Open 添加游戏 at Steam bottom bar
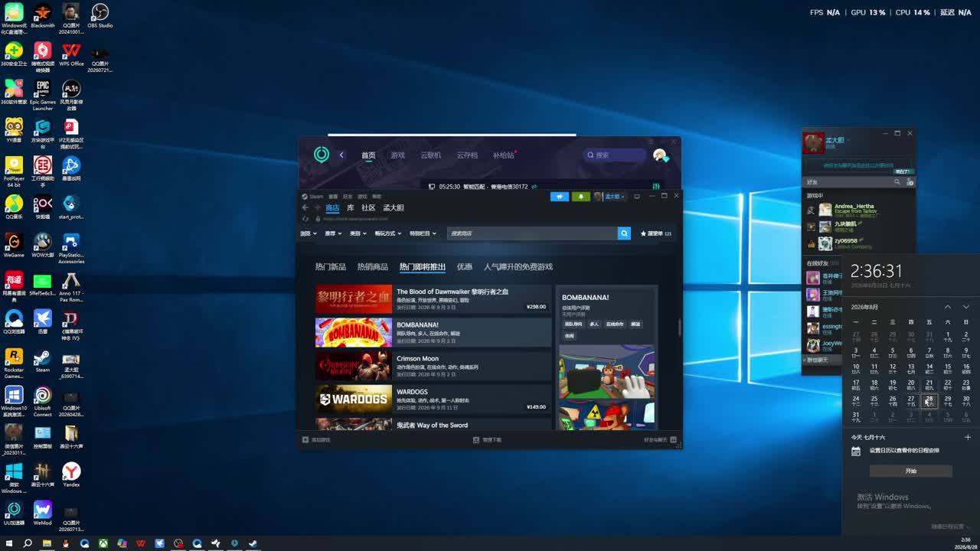 tap(316, 440)
